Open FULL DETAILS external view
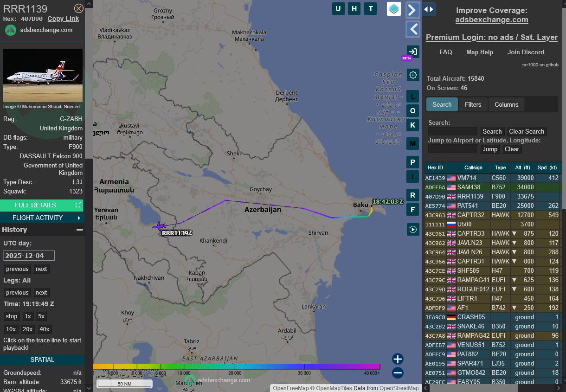Viewport: 566px width, 392px height. 42,205
